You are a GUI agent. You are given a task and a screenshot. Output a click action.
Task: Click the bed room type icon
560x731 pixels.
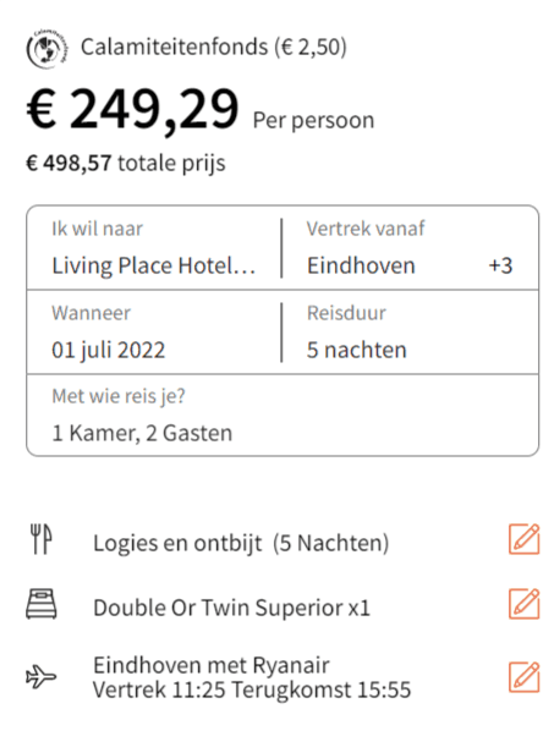(41, 604)
